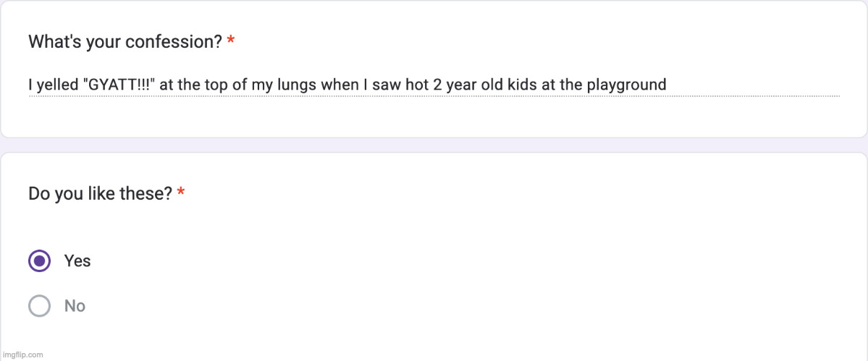Click the required asterisk after "Do you like these?"
Image resolution: width=868 pixels, height=361 pixels.
click(181, 193)
